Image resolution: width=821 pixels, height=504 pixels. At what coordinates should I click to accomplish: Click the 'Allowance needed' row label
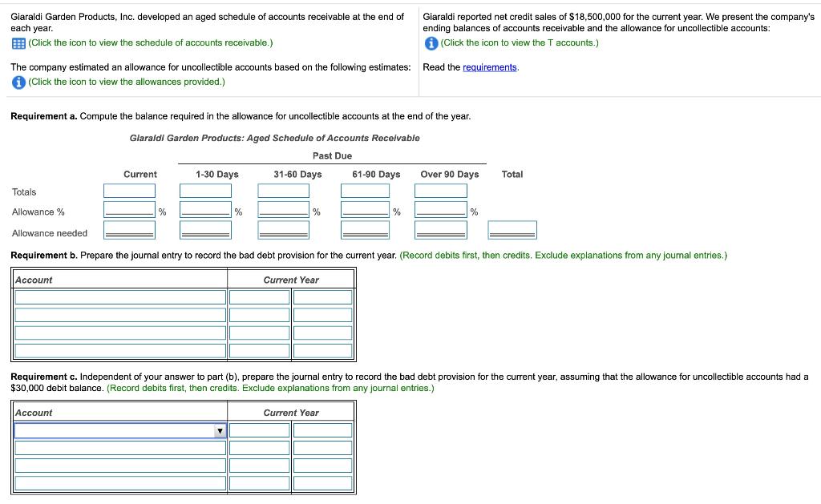coord(50,233)
